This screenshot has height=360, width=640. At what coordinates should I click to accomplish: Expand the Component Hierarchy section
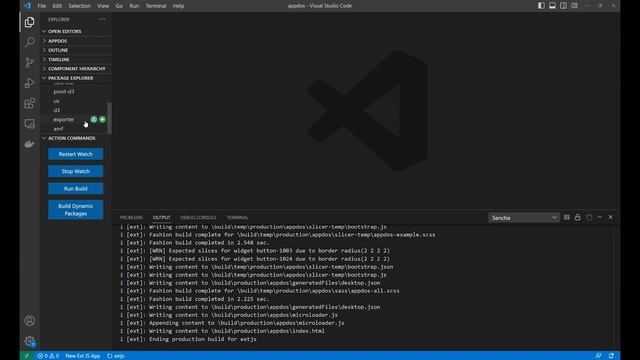tap(76, 69)
